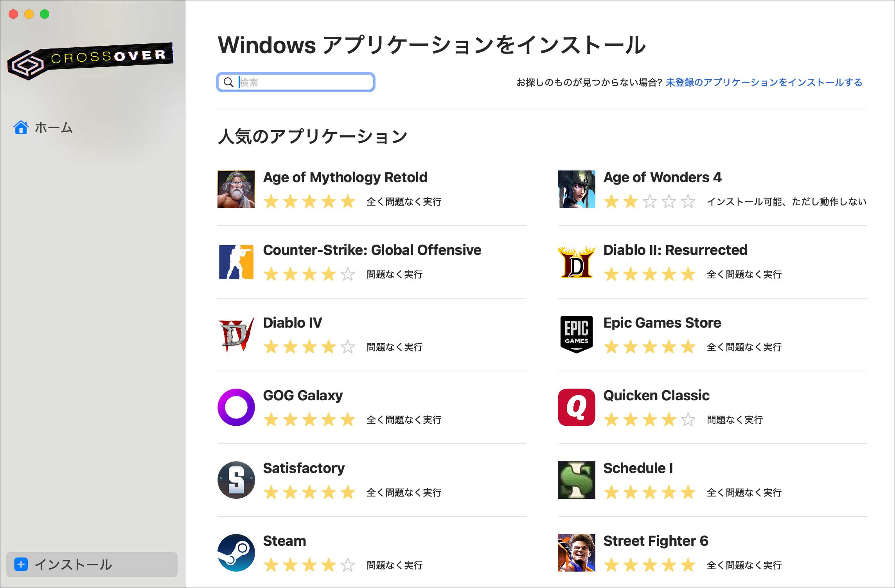This screenshot has height=588, width=895.
Task: Click the Age of Mythology Retold icon
Action: pyautogui.click(x=236, y=189)
